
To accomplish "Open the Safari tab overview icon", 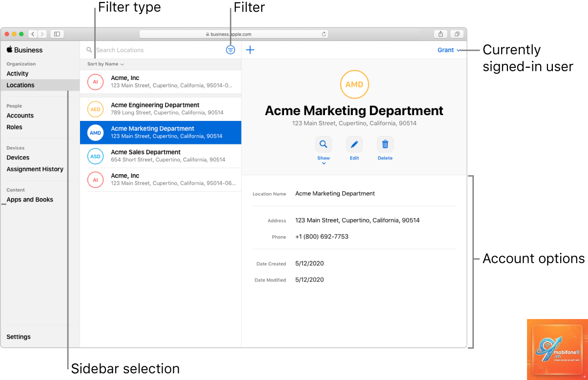I will [457, 34].
